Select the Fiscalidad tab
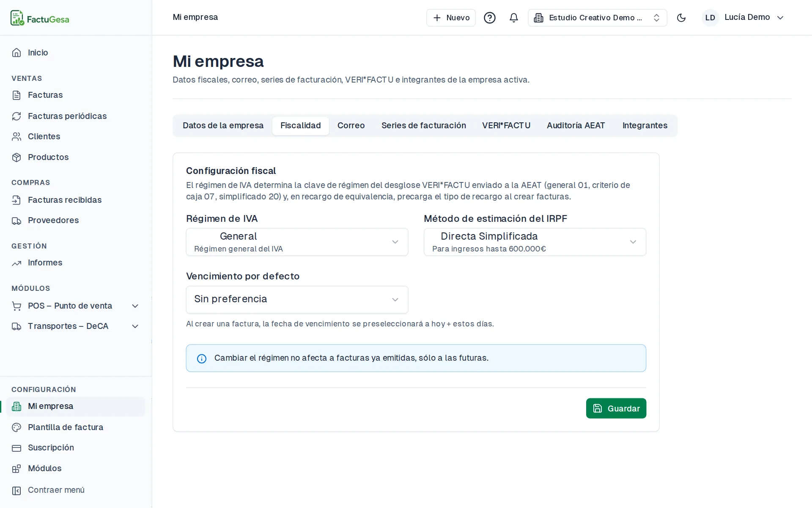This screenshot has height=508, width=812. pyautogui.click(x=301, y=126)
